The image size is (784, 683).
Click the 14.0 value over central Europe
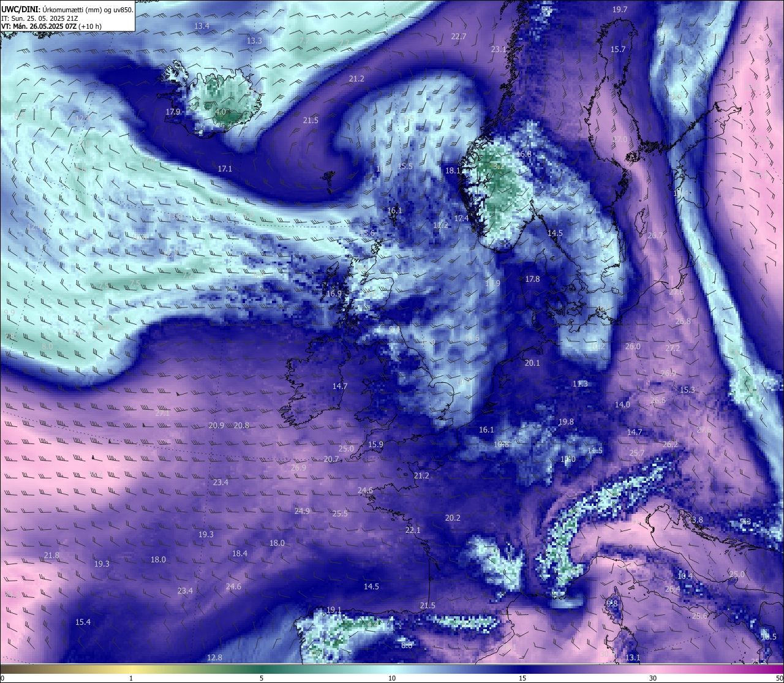[x=622, y=405]
